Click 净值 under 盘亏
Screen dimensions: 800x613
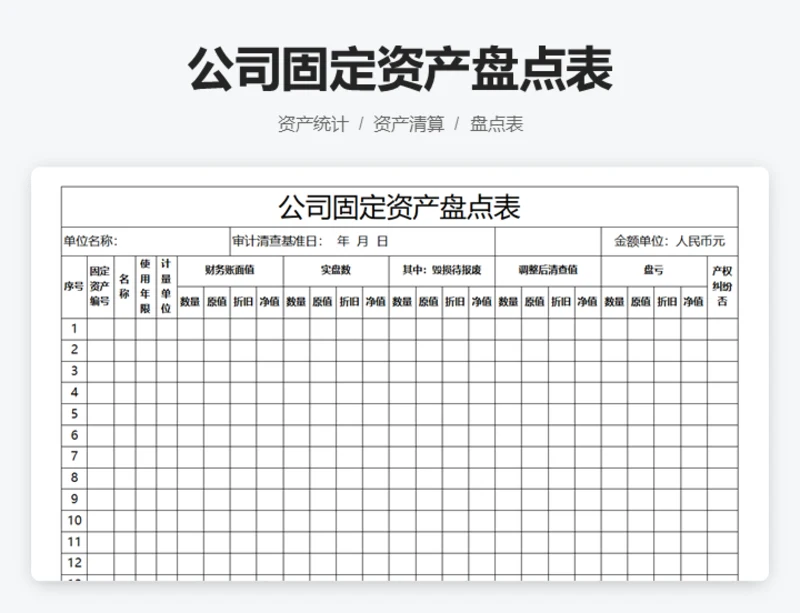pyautogui.click(x=694, y=302)
